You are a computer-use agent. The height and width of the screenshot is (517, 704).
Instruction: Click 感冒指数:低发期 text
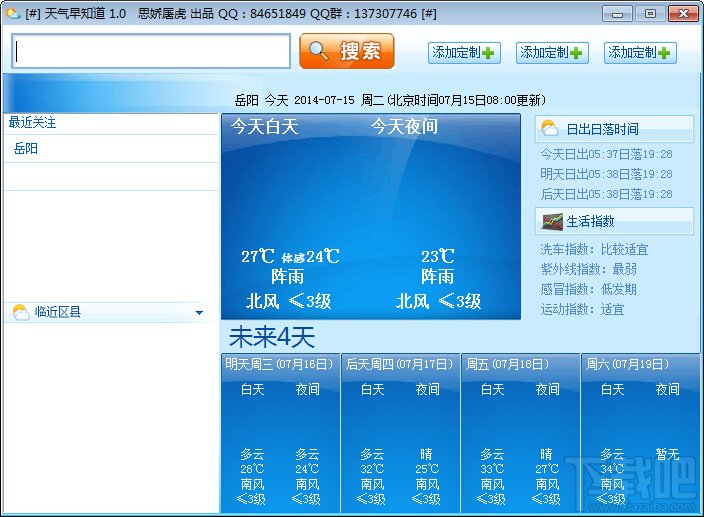589,289
